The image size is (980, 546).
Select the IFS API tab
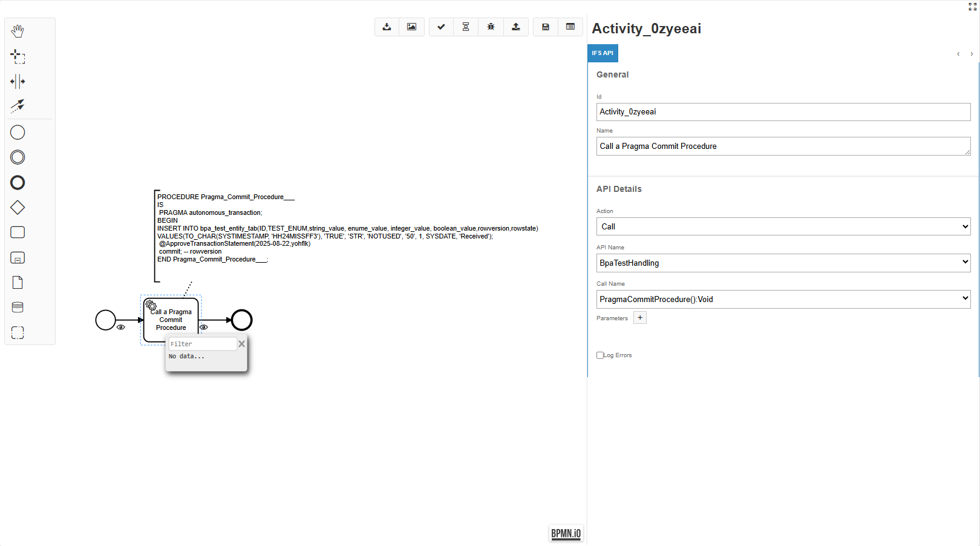(603, 53)
